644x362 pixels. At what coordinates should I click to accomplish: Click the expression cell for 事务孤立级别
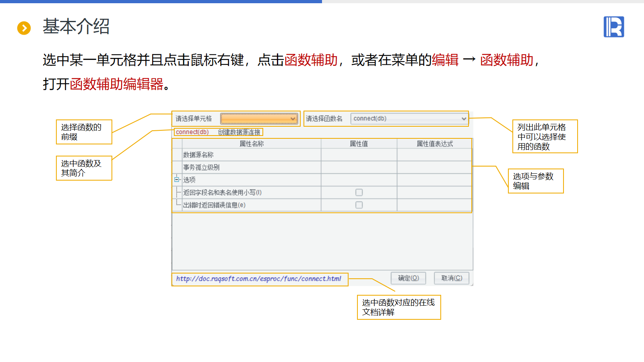(434, 167)
